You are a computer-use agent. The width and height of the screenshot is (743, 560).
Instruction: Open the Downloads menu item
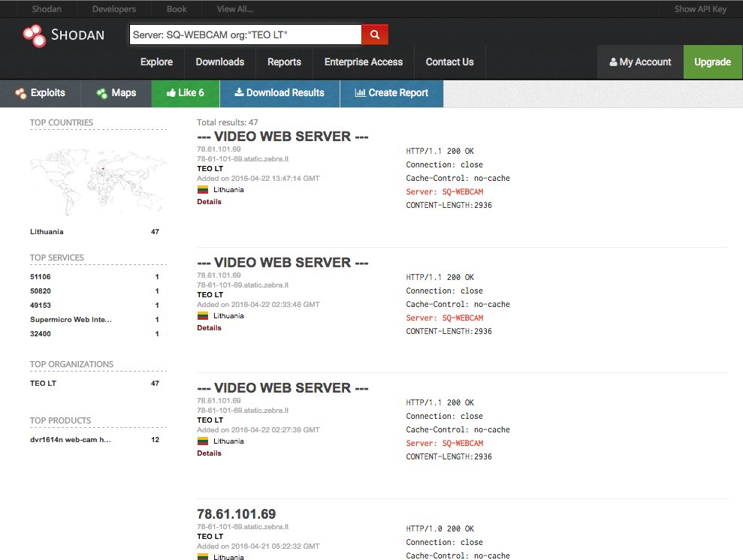click(x=220, y=62)
